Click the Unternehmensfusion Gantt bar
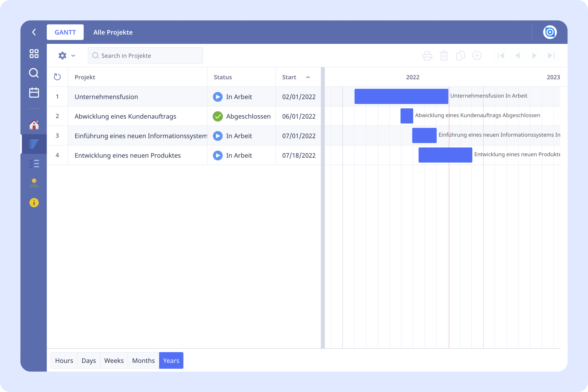The image size is (588, 392). tap(401, 96)
